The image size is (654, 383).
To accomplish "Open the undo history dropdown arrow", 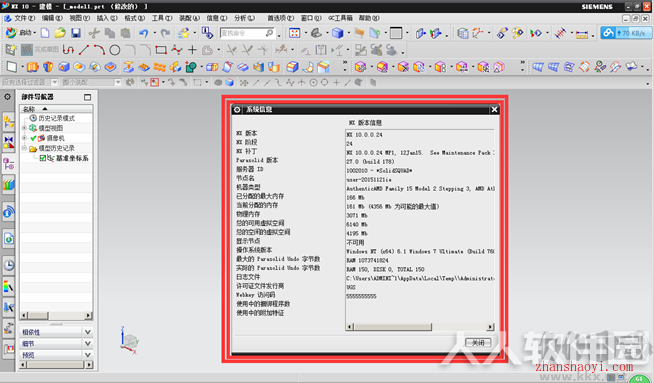I will tap(154, 33).
